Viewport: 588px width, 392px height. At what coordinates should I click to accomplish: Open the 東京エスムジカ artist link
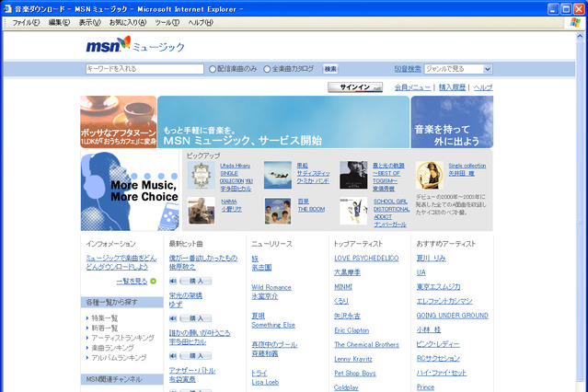tap(438, 287)
